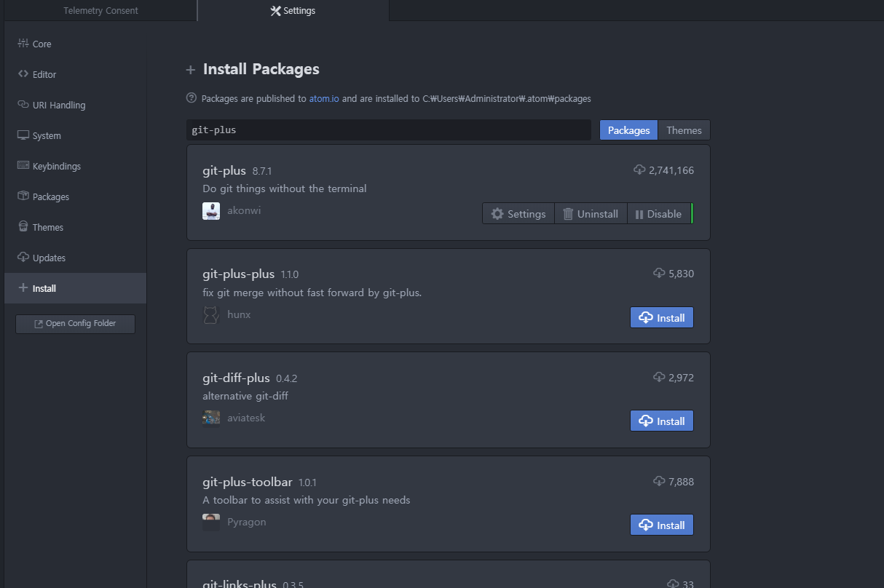This screenshot has width=884, height=588.
Task: Select the Settings tab
Action: pyautogui.click(x=293, y=11)
